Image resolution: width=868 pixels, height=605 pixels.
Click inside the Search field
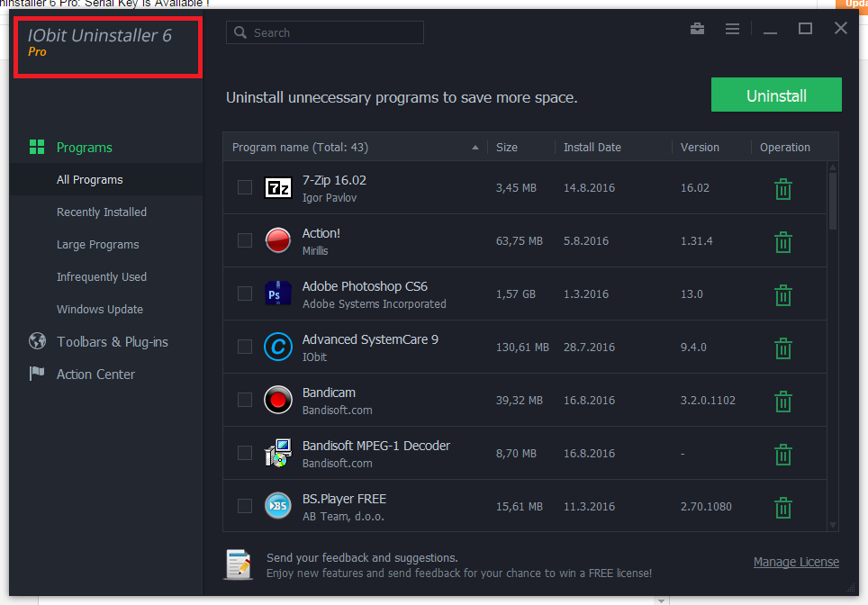point(325,32)
